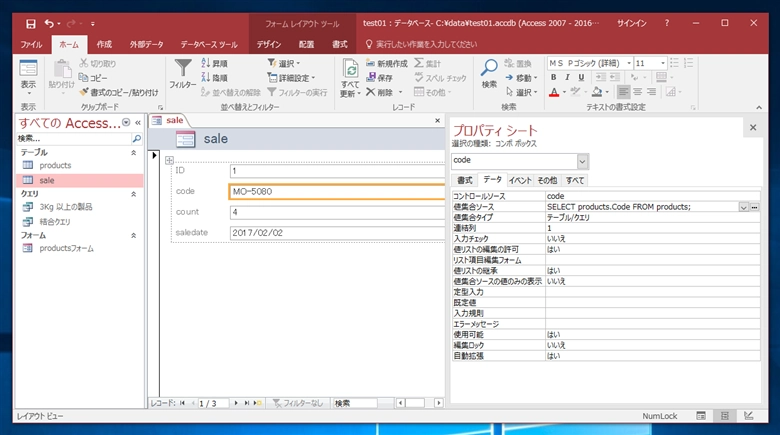
Task: Select the sale table in navigation
Action: click(80, 180)
